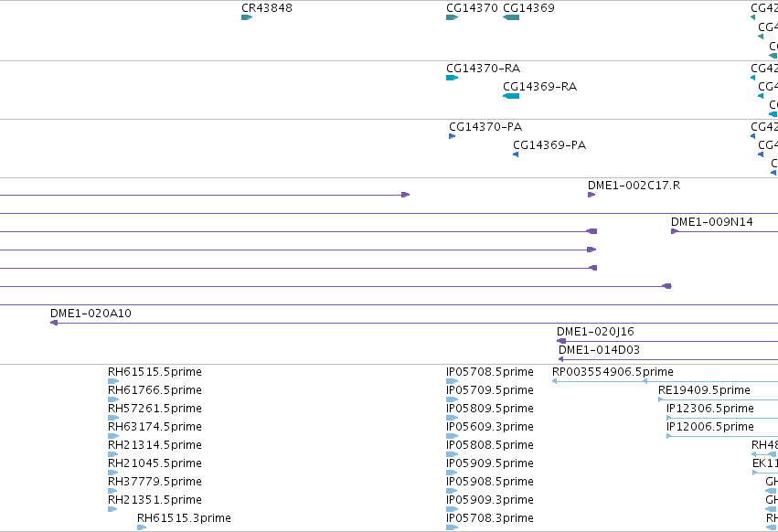The width and height of the screenshot is (778, 532).
Task: Select the CG14369 gene feature glyph
Action: pos(511,17)
